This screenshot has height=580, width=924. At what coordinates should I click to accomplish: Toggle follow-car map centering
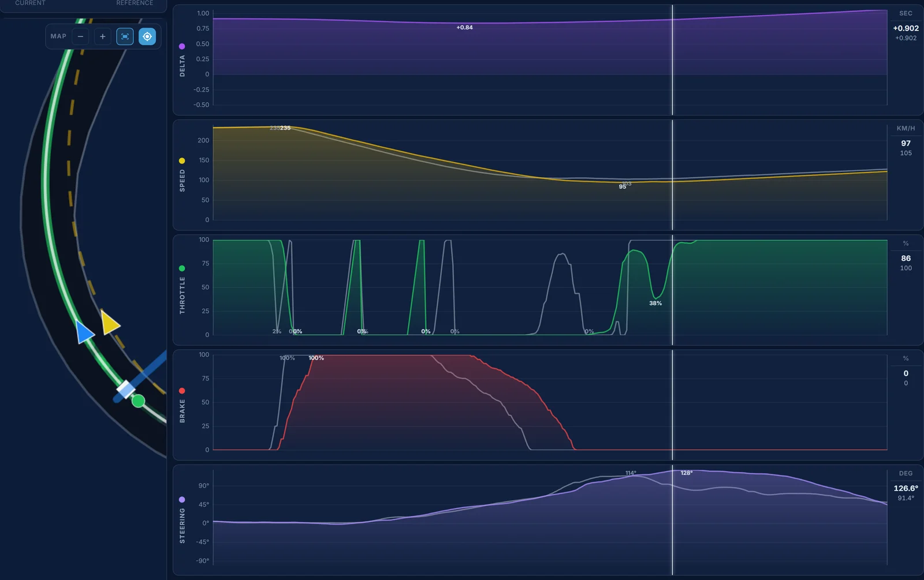(147, 36)
